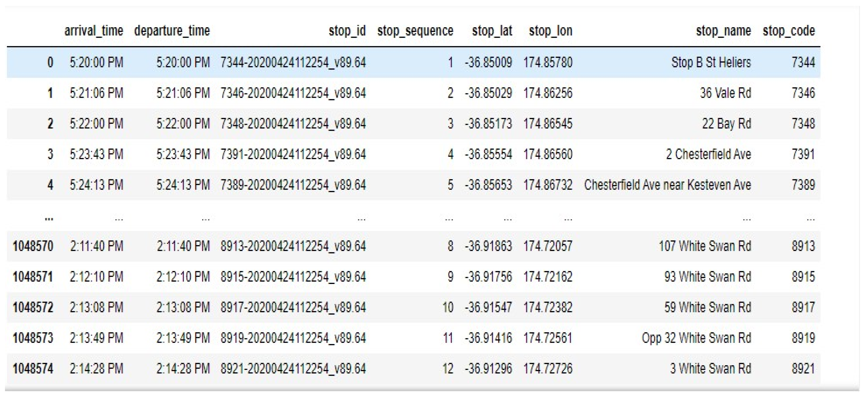The width and height of the screenshot is (868, 396).
Task: Click the Stop B St Heliers cell
Action: [x=711, y=62]
